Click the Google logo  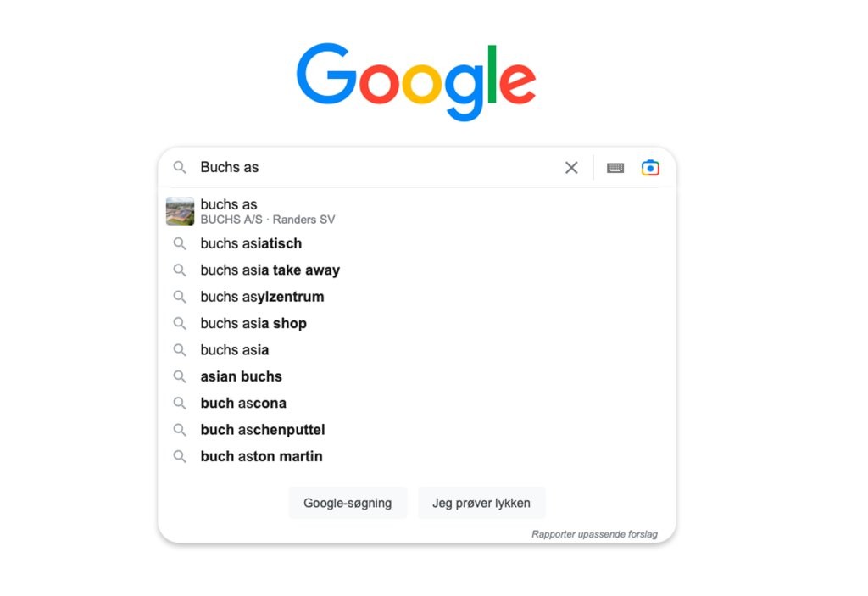pos(415,81)
